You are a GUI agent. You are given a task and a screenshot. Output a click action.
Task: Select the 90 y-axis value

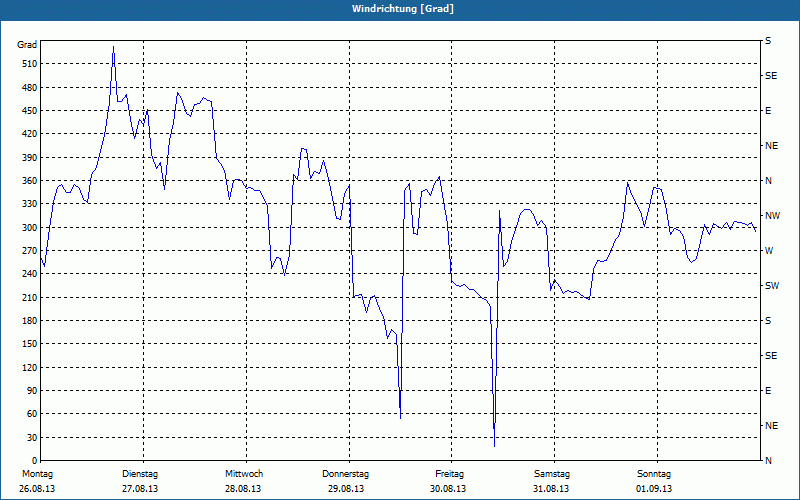point(32,390)
